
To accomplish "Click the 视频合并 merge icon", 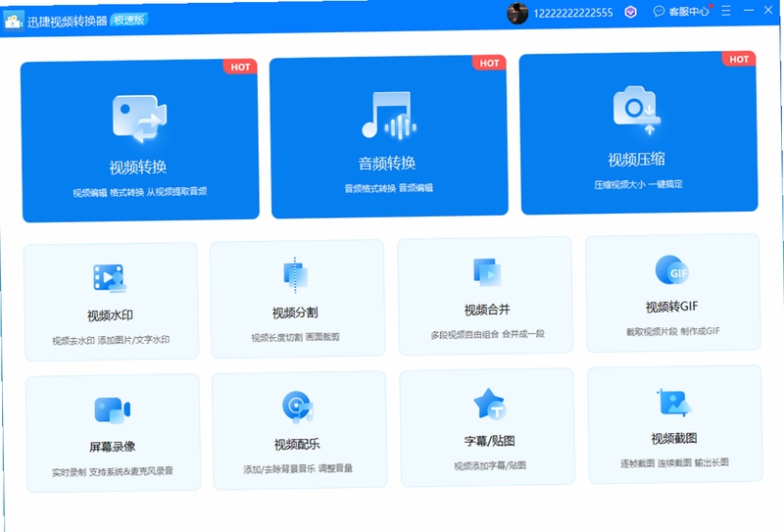I will [x=487, y=272].
